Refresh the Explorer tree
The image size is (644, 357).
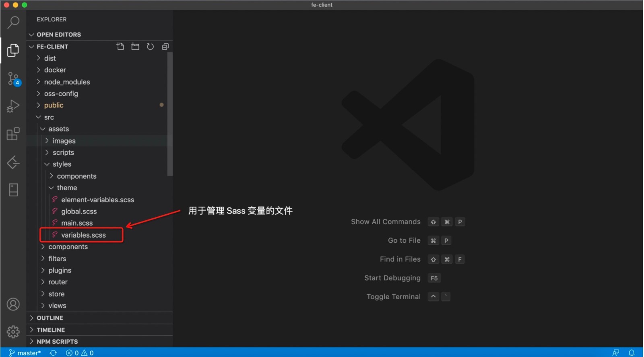(x=150, y=47)
